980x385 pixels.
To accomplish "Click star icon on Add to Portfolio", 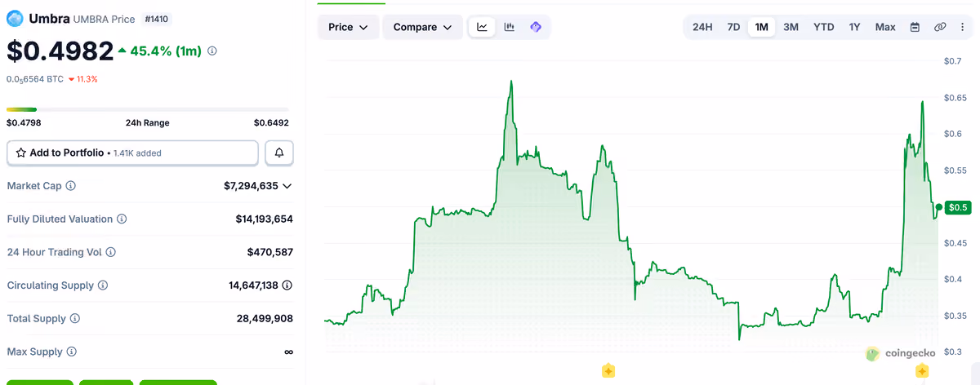I will [x=21, y=153].
